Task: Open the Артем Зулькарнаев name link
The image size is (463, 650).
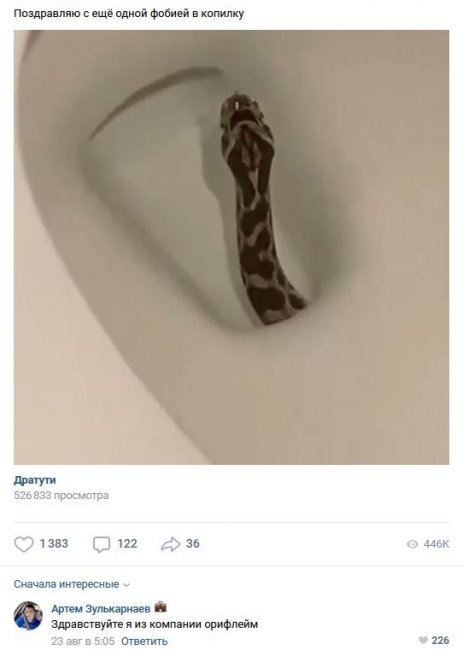Action: tap(101, 609)
